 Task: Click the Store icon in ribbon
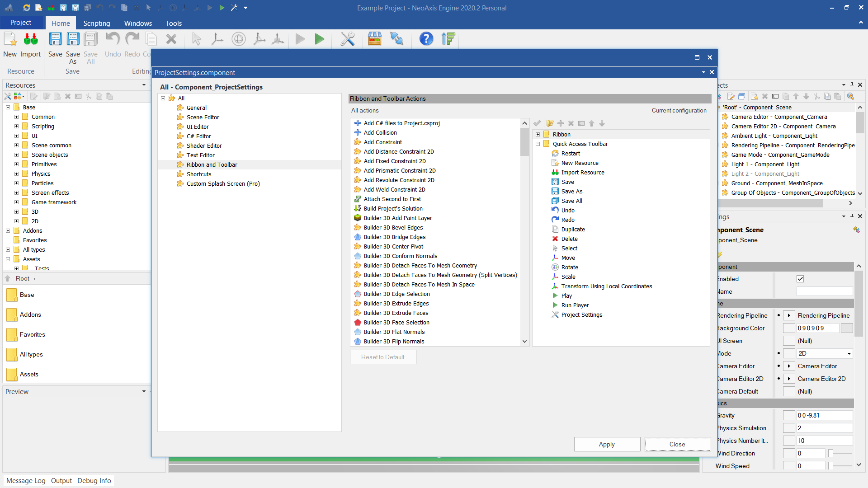(x=375, y=39)
